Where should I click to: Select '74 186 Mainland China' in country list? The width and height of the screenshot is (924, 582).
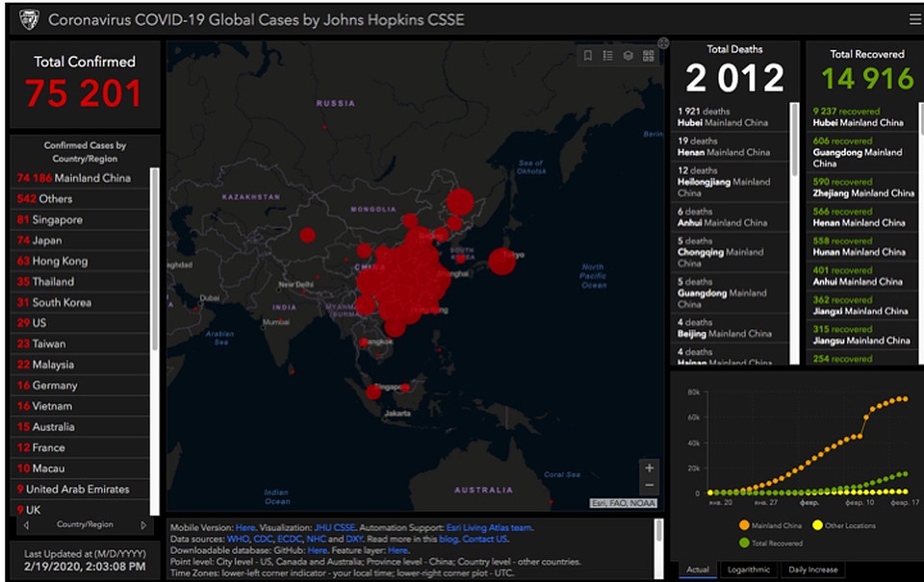(x=80, y=178)
